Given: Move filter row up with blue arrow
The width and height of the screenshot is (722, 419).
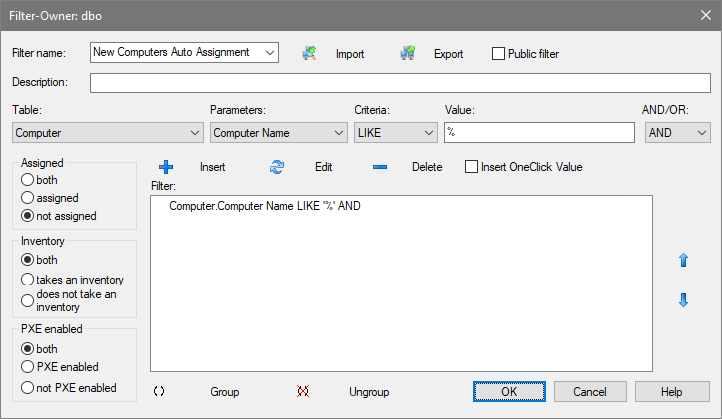Looking at the screenshot, I should [683, 260].
